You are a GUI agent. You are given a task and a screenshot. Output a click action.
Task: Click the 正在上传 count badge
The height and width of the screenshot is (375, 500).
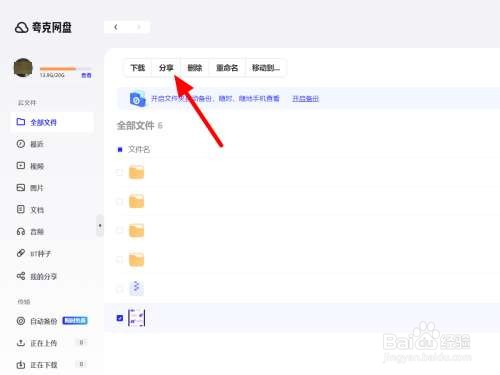pyautogui.click(x=81, y=342)
